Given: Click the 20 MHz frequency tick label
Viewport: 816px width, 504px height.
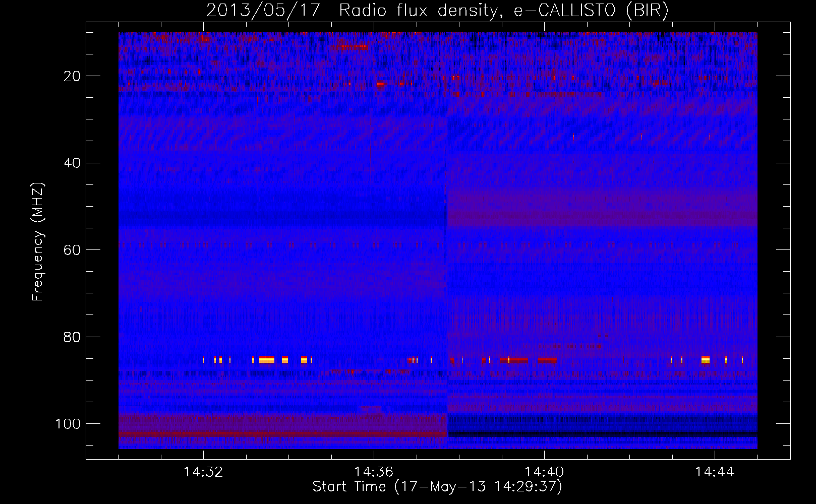Looking at the screenshot, I should click(x=72, y=76).
